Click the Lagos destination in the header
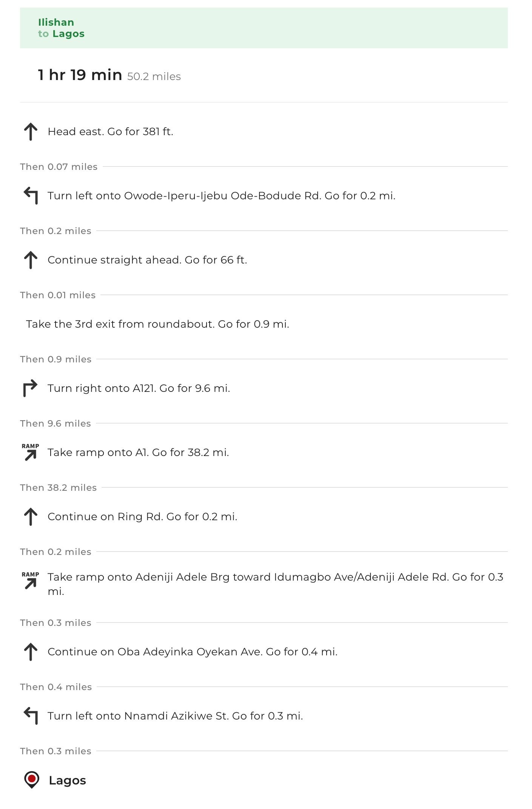 (68, 34)
